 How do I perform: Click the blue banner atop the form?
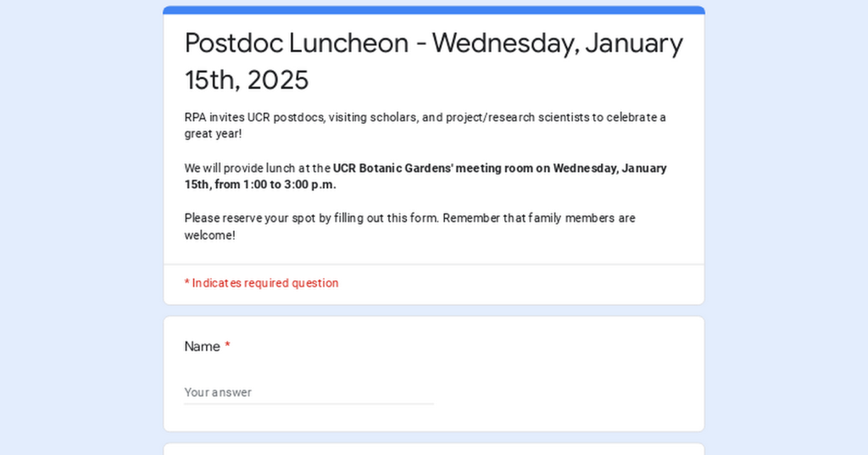coord(434,10)
